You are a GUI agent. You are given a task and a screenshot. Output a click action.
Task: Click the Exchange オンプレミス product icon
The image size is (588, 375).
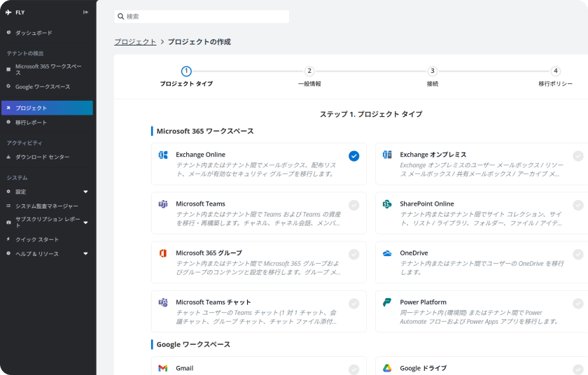(387, 155)
